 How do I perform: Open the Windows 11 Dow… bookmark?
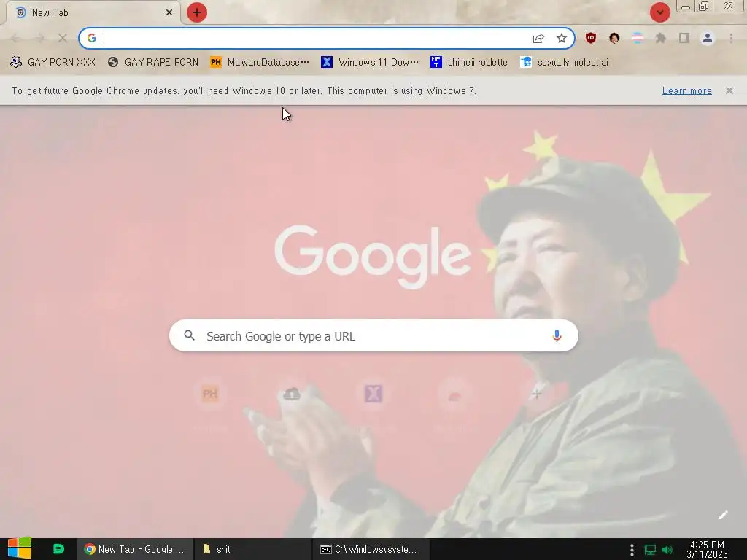pos(370,63)
